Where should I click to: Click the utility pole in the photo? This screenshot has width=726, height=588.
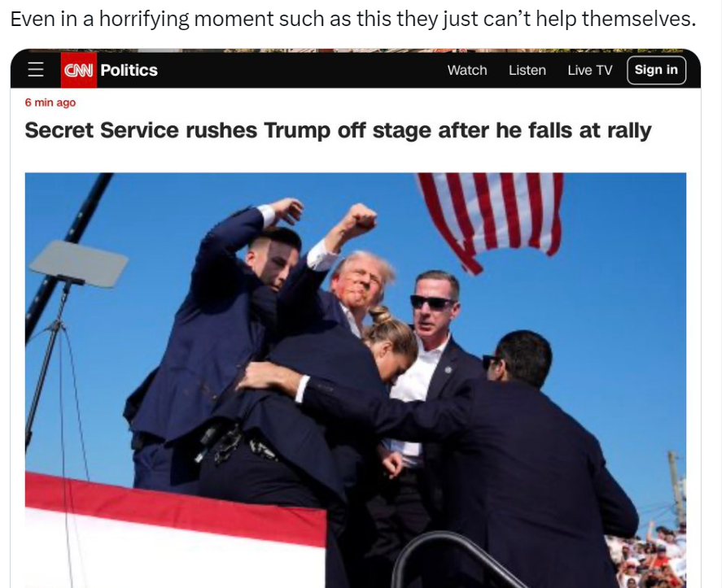pos(676,486)
